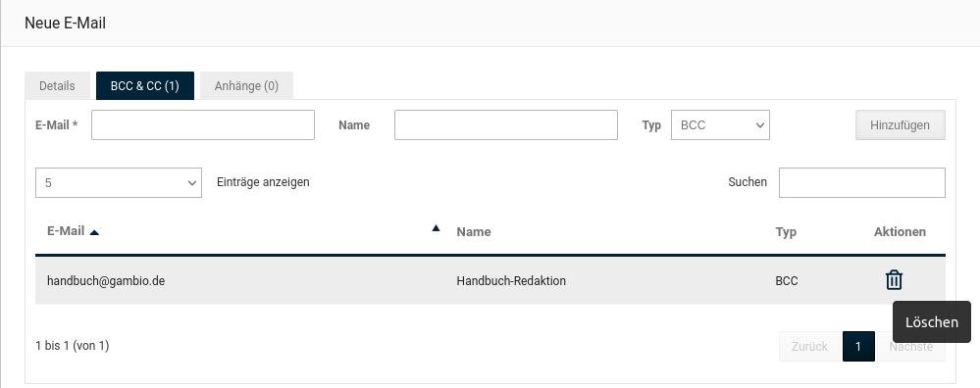Click the handbuch@gambio.de email cell
980x388 pixels.
pyautogui.click(x=106, y=280)
